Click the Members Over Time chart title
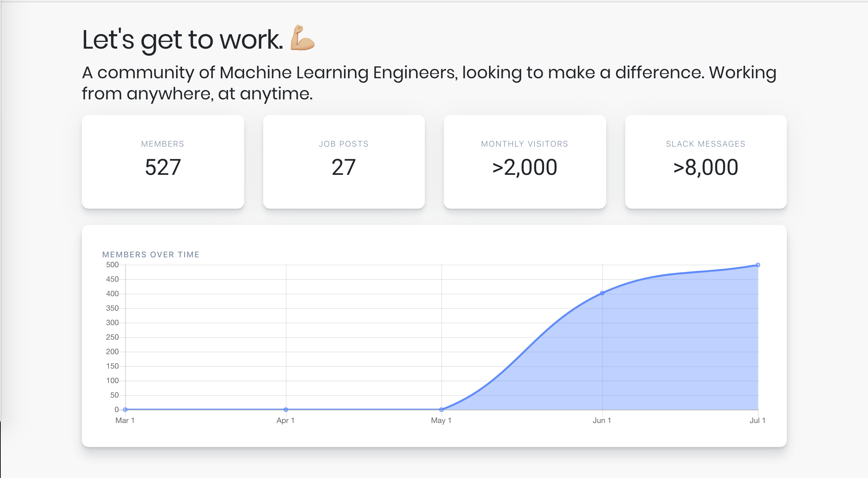 pyautogui.click(x=151, y=255)
